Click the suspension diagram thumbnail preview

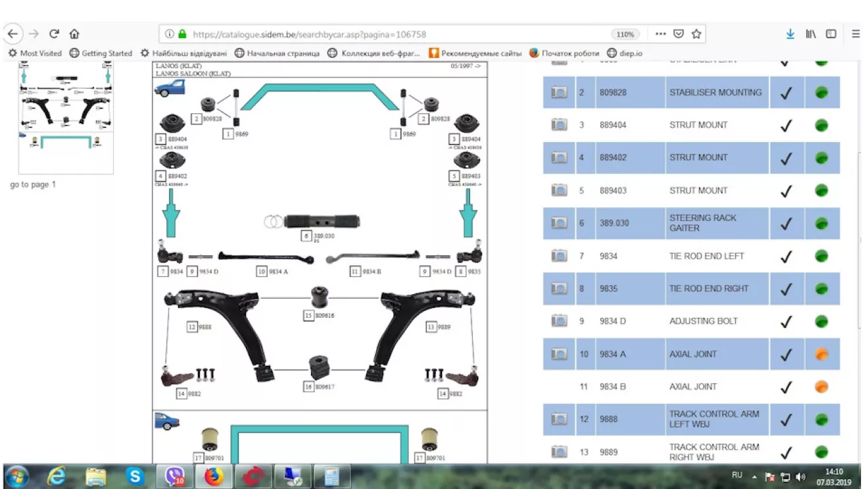pos(66,118)
